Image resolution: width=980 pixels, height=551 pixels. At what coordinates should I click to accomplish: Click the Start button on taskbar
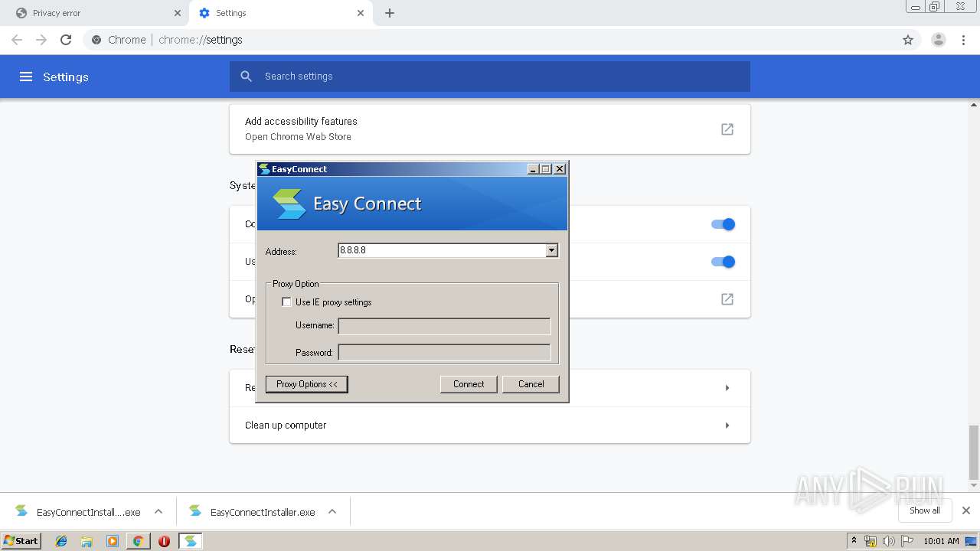click(x=21, y=541)
